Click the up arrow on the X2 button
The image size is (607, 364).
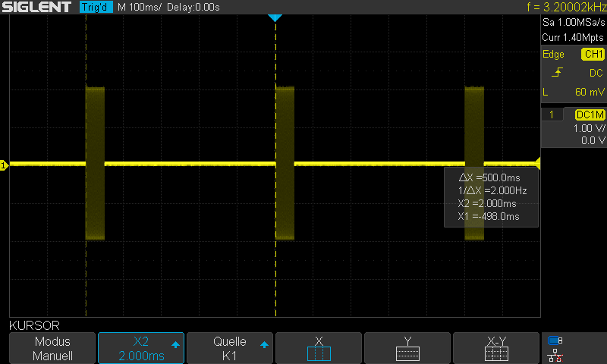[x=175, y=344]
